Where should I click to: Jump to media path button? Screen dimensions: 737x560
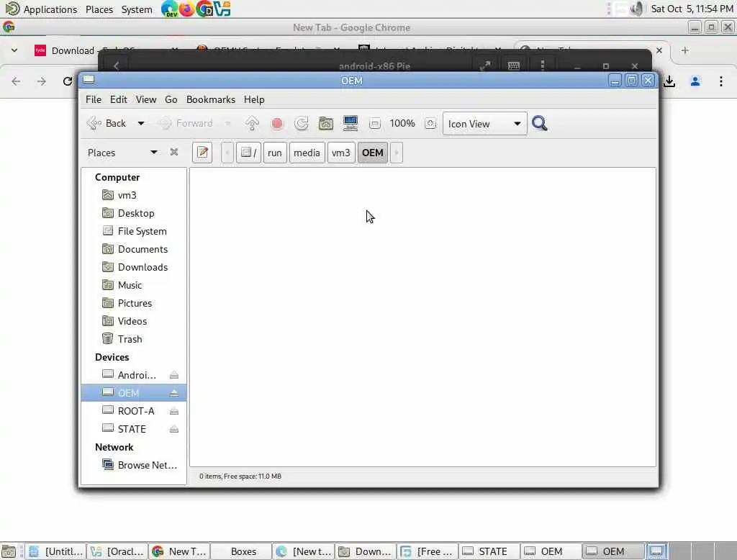307,153
